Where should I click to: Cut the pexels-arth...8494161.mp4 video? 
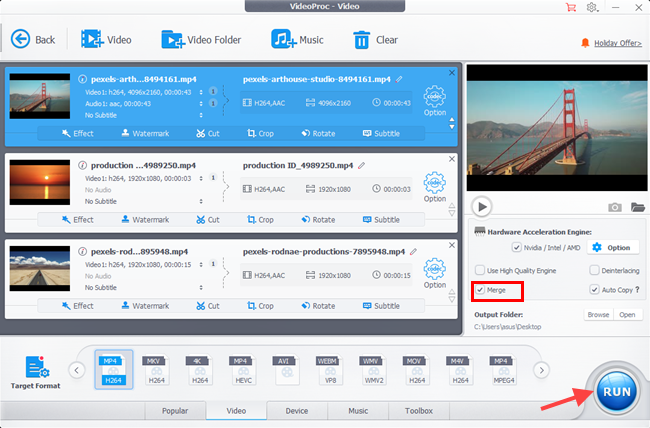coord(208,133)
